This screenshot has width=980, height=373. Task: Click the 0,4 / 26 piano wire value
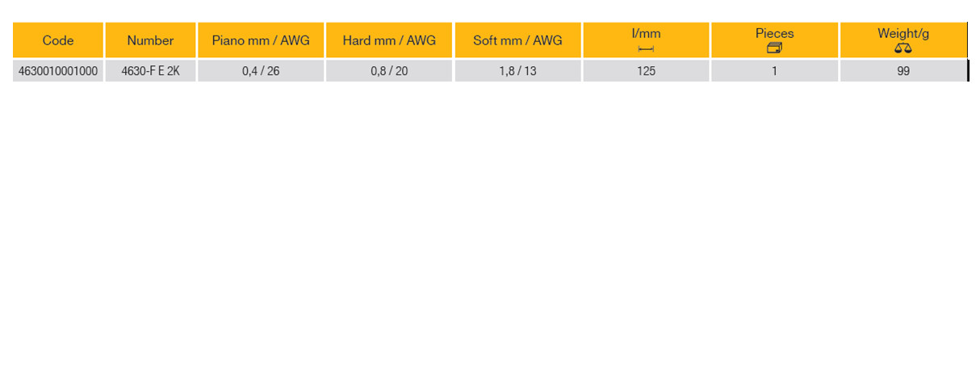tap(261, 71)
